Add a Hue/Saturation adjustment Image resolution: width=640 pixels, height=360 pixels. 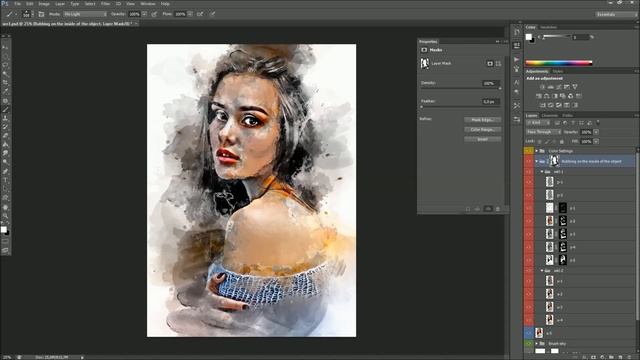pyautogui.click(x=539, y=96)
